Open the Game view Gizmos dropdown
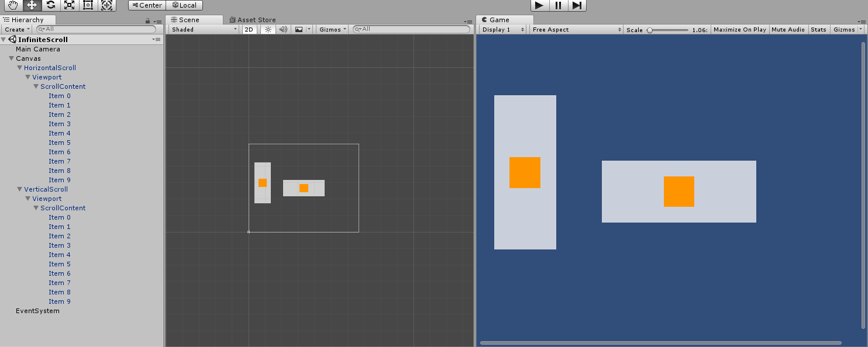 click(847, 29)
